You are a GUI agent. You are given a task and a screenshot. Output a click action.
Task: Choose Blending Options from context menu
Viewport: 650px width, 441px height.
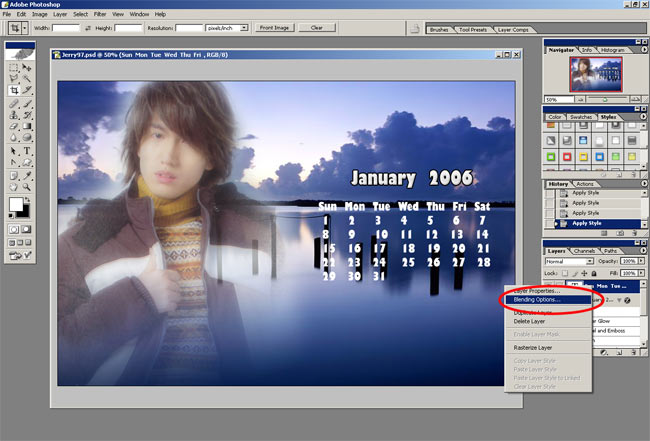(x=548, y=300)
